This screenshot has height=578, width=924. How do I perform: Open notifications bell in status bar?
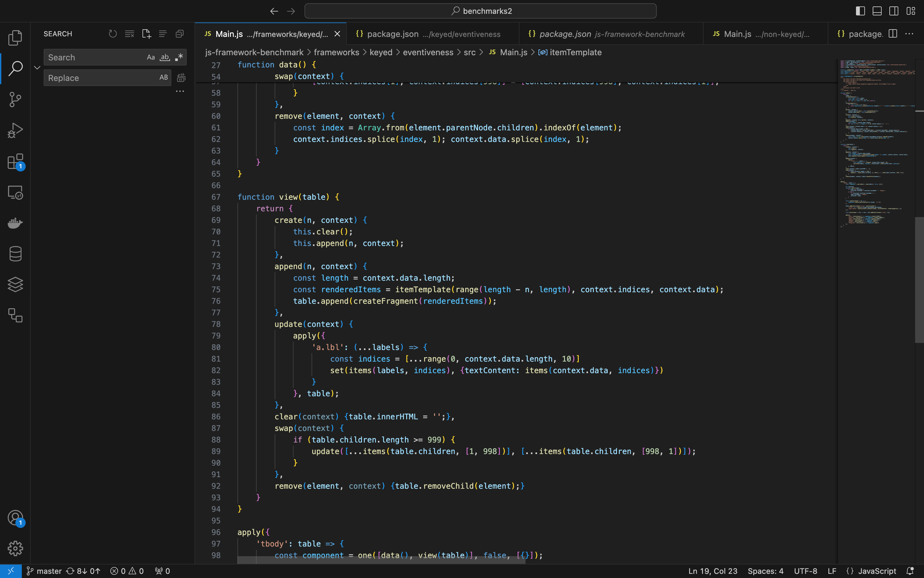[x=910, y=571]
